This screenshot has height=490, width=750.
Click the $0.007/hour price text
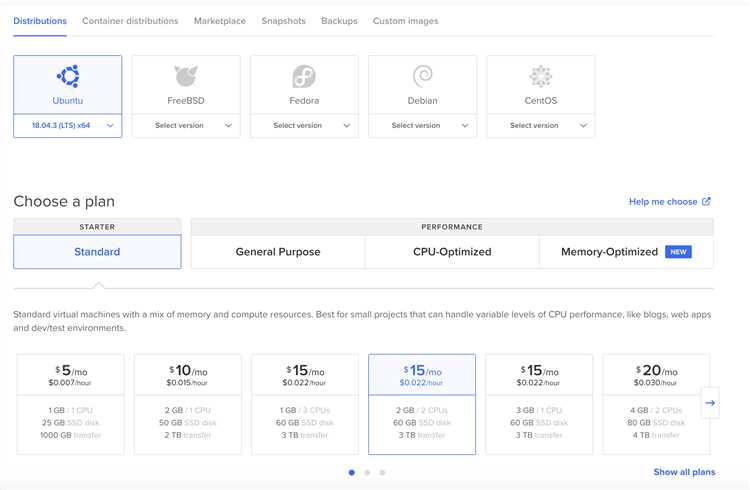[x=70, y=383]
